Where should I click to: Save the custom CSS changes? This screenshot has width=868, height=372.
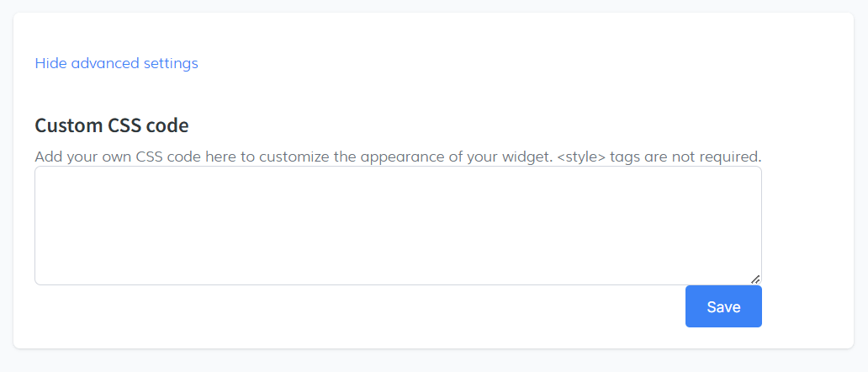coord(723,306)
